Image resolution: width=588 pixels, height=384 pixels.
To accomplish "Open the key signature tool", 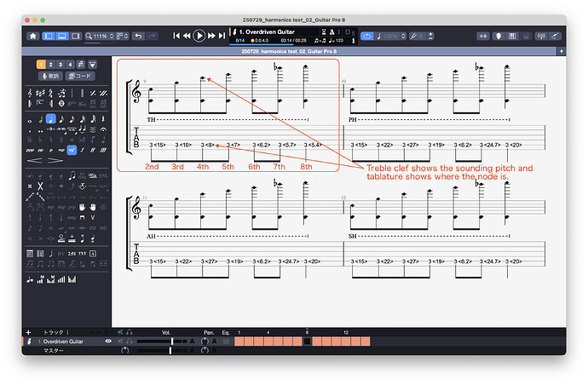I will click(40, 93).
